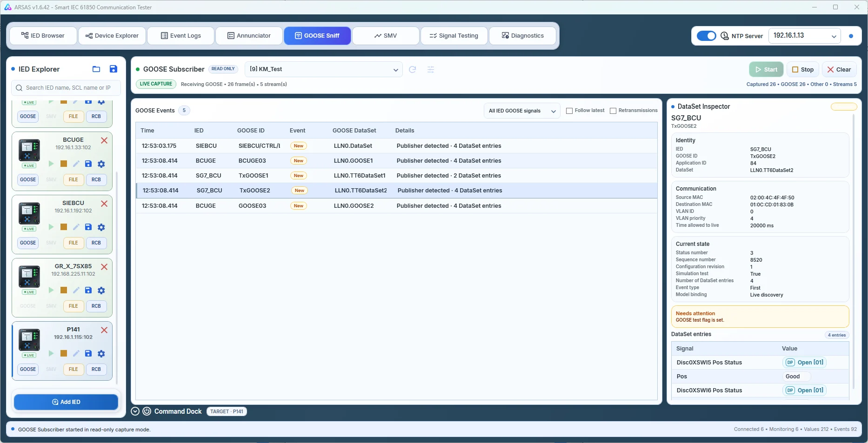Viewport: 868px width, 443px height.
Task: Edit BCUGE device with pencil icon
Action: pyautogui.click(x=76, y=164)
